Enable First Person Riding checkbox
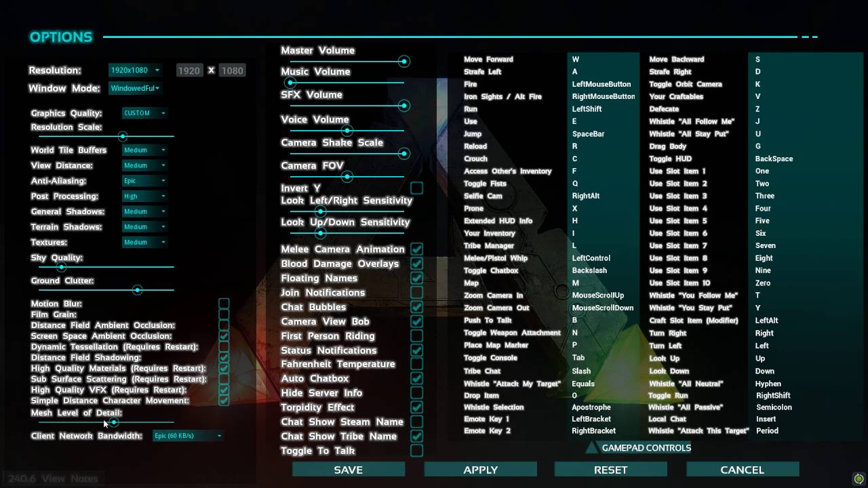This screenshot has width=868, height=488. (x=416, y=335)
